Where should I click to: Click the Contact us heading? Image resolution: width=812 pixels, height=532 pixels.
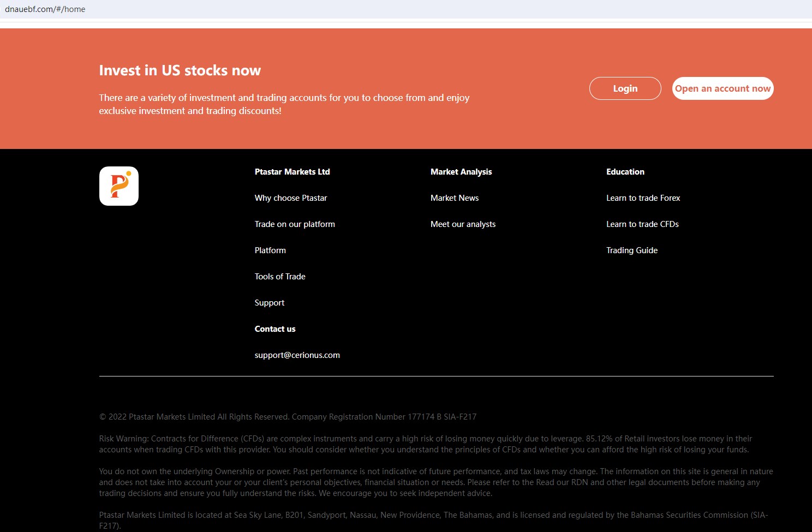[x=275, y=329]
